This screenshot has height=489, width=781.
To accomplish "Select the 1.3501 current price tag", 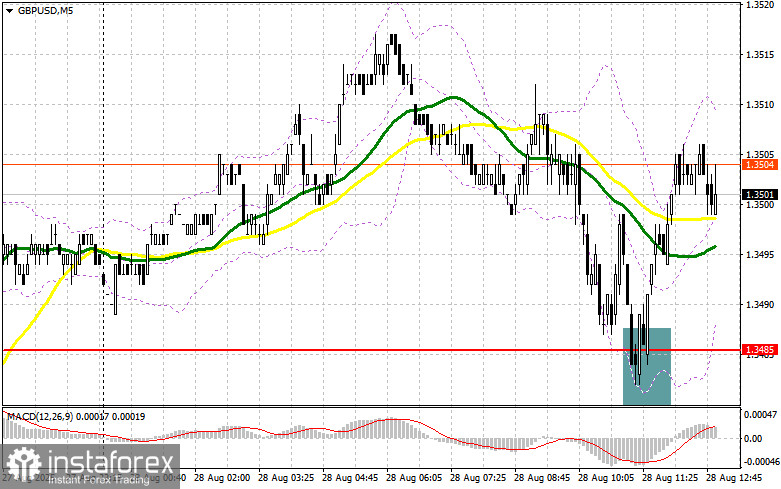I will coord(760,194).
